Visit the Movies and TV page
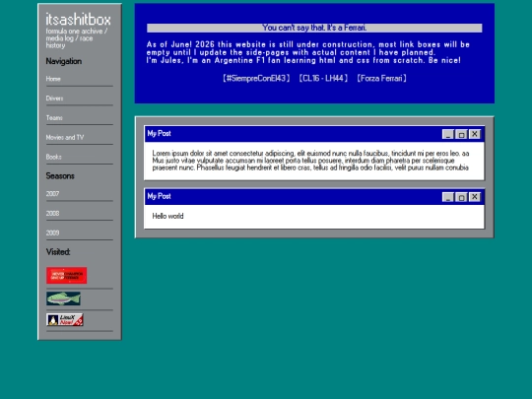Screen dimensions: 532x399 pos(65,137)
